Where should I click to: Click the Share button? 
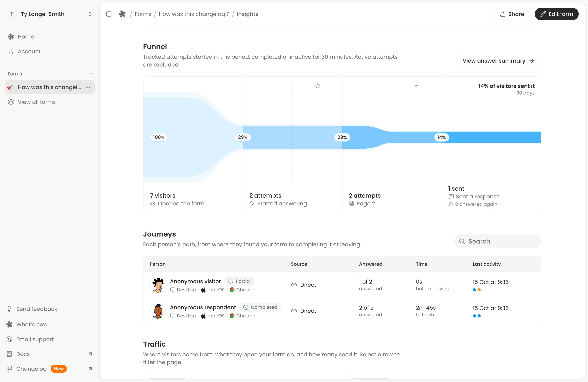coord(512,14)
